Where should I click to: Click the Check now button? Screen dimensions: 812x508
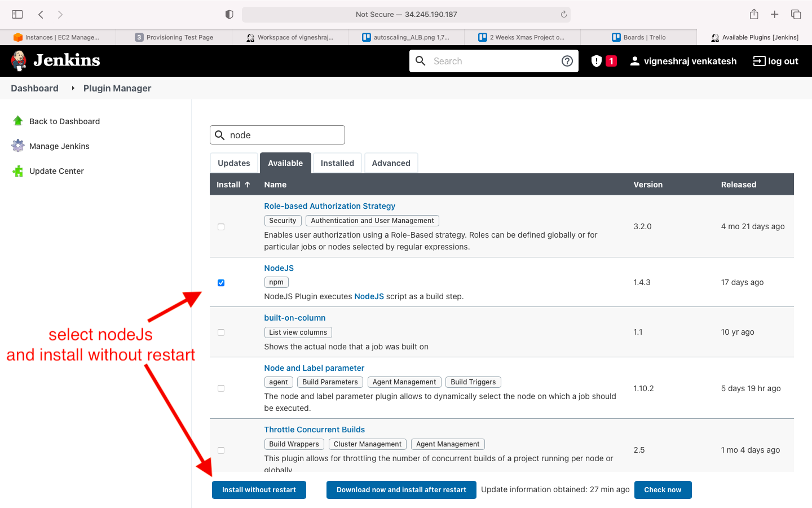tap(663, 490)
